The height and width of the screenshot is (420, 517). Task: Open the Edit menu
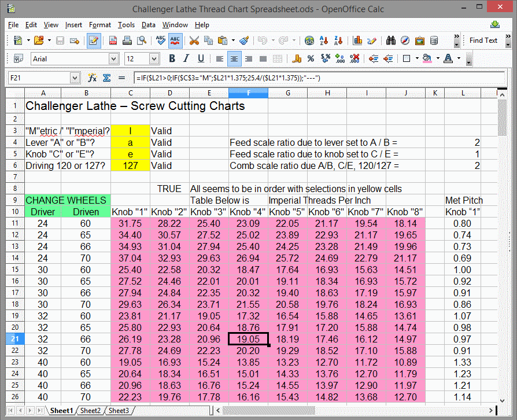point(31,25)
